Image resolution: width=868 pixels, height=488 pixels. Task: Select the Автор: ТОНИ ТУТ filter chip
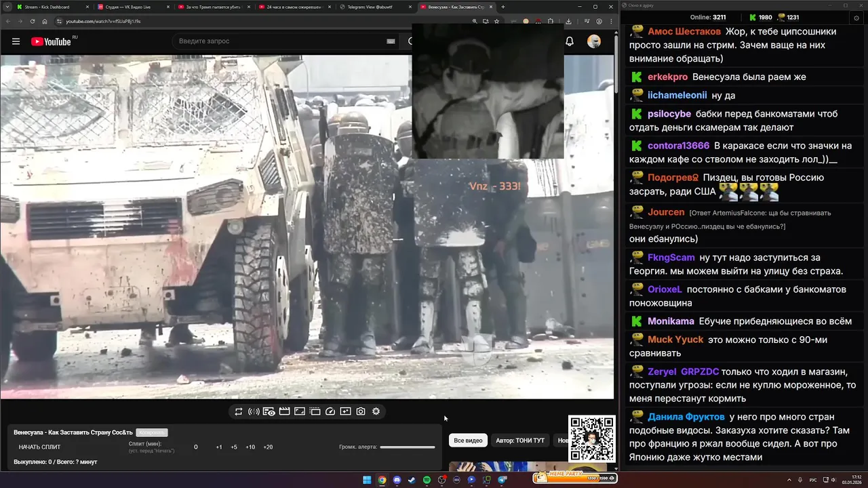click(x=520, y=441)
